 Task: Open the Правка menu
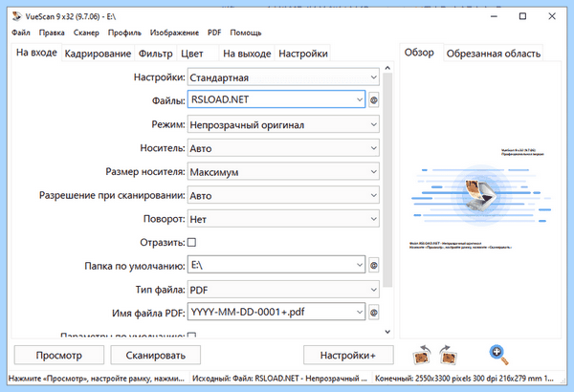52,33
